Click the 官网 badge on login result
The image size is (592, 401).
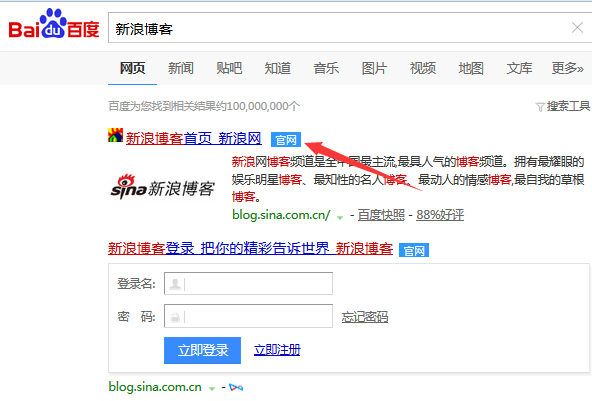pyautogui.click(x=414, y=250)
